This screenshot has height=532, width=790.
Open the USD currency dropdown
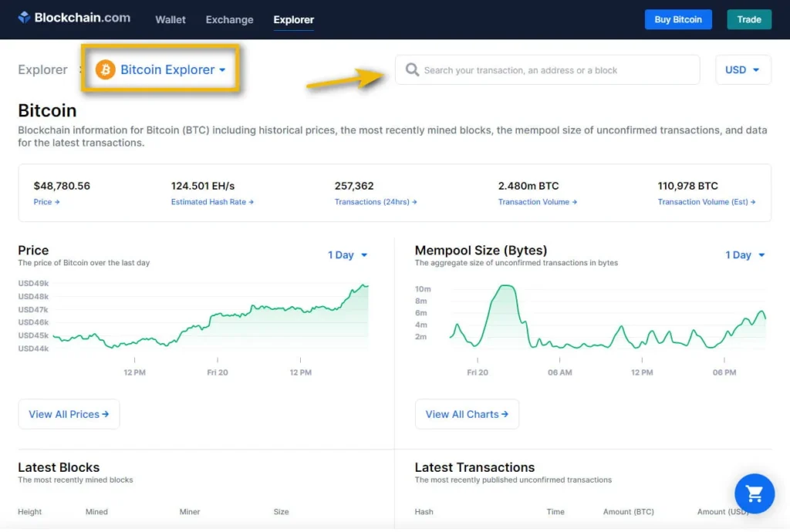point(743,70)
